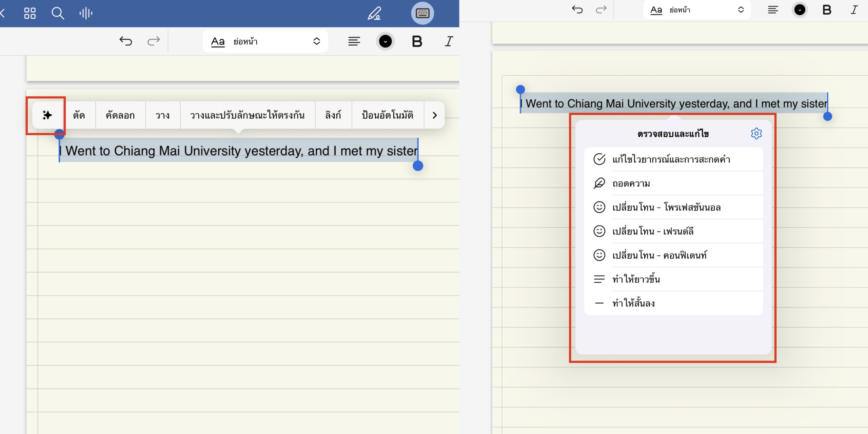Open the thumbnail grid view icon

pos(30,13)
